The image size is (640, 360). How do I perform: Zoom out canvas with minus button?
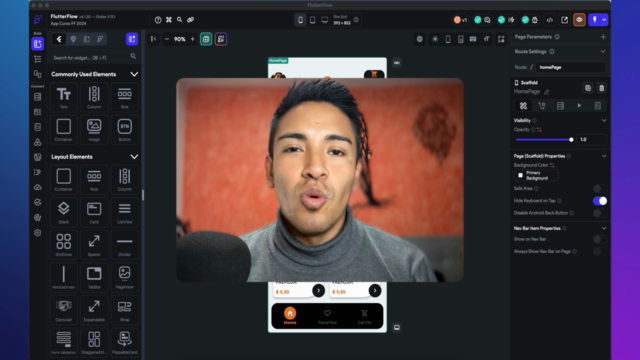pos(167,39)
